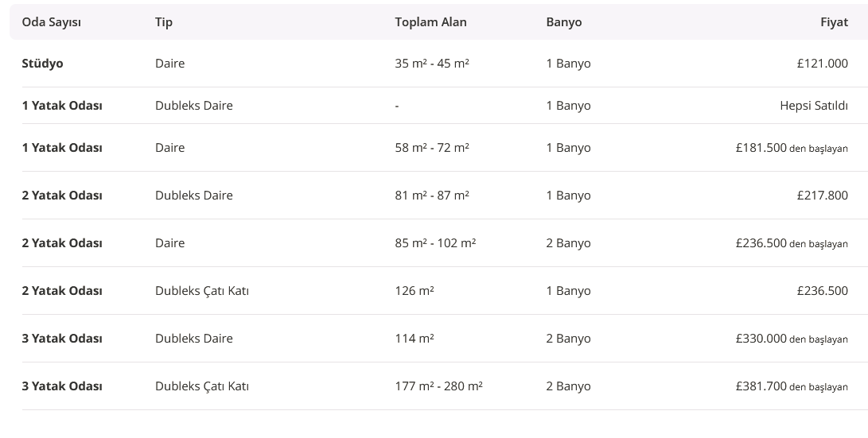Click the 'Hepsi Satıldı' sold-out text
The height and width of the screenshot is (438, 868).
pos(814,106)
